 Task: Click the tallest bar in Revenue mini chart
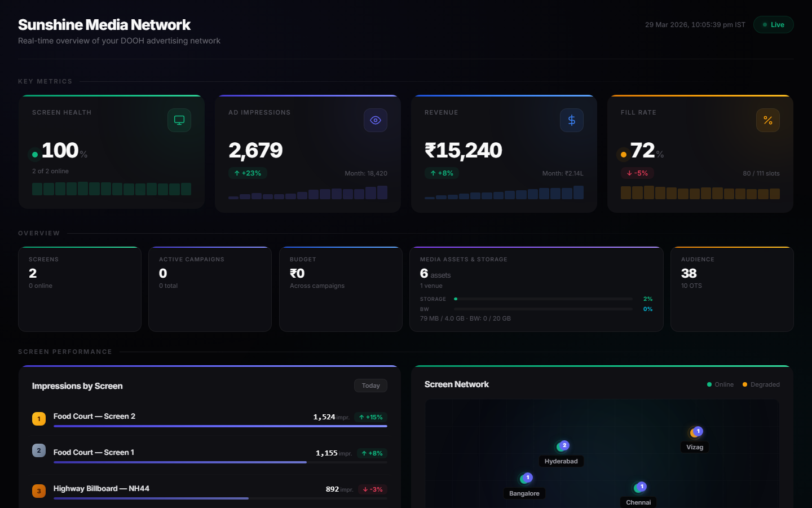click(x=578, y=193)
